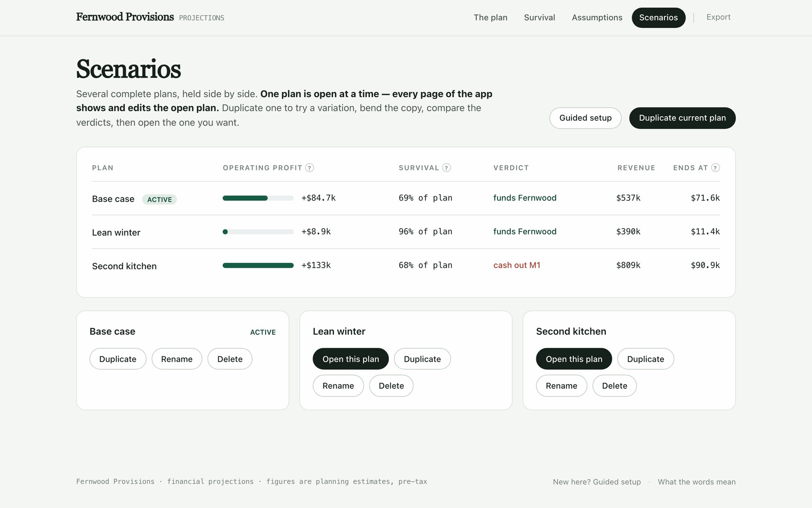This screenshot has height=508, width=812.
Task: Click Base case funds Fernwood verdict
Action: tap(525, 198)
